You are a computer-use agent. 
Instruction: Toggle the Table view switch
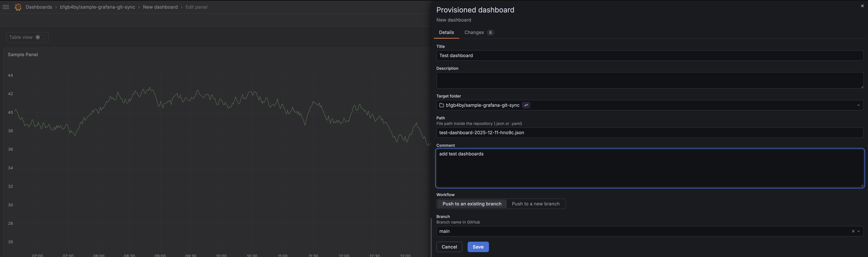click(x=38, y=37)
